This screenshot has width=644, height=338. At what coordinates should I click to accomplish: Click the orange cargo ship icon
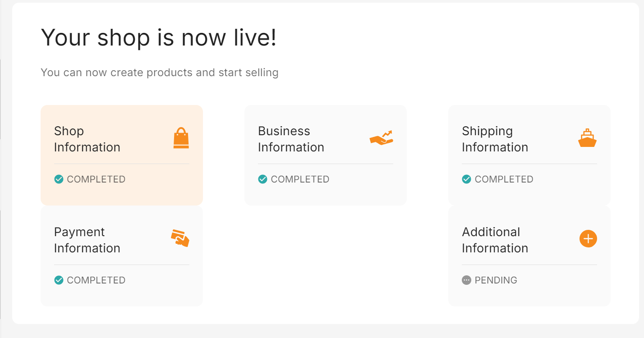pyautogui.click(x=587, y=138)
